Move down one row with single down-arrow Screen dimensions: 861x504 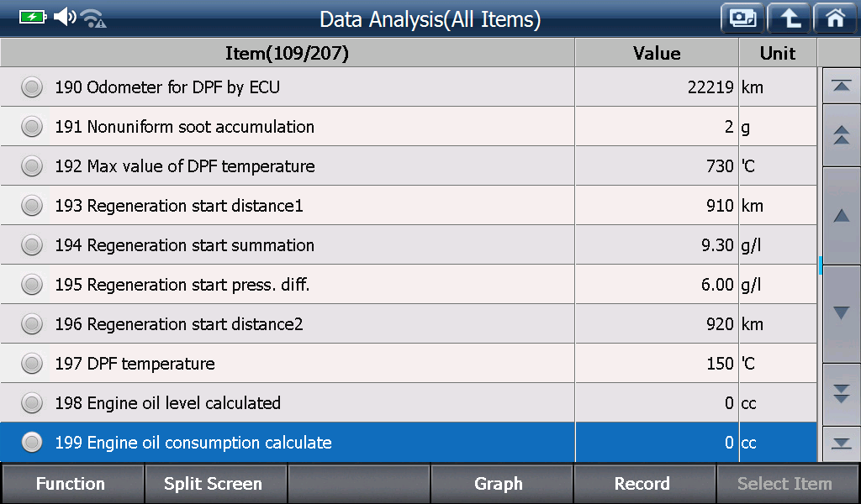click(x=841, y=313)
